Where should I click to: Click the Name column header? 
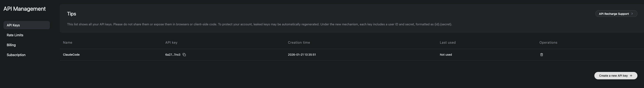tap(67, 42)
